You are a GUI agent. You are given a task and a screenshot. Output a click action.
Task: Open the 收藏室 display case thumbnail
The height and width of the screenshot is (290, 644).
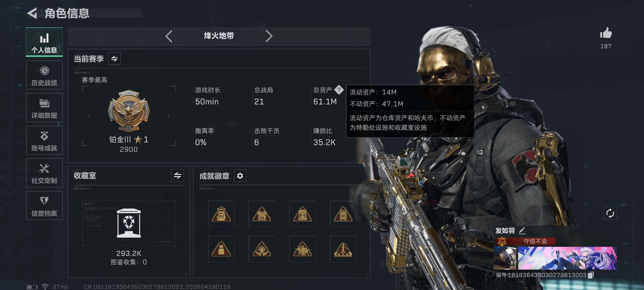click(129, 223)
